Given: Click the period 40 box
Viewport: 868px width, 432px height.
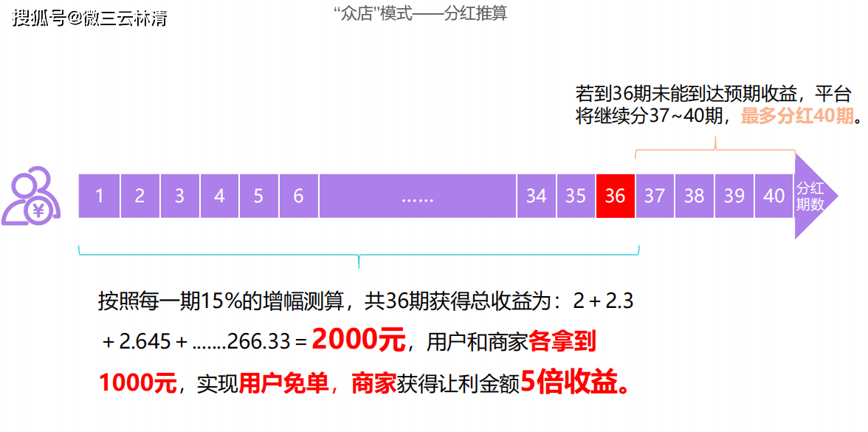Looking at the screenshot, I should pos(774,196).
